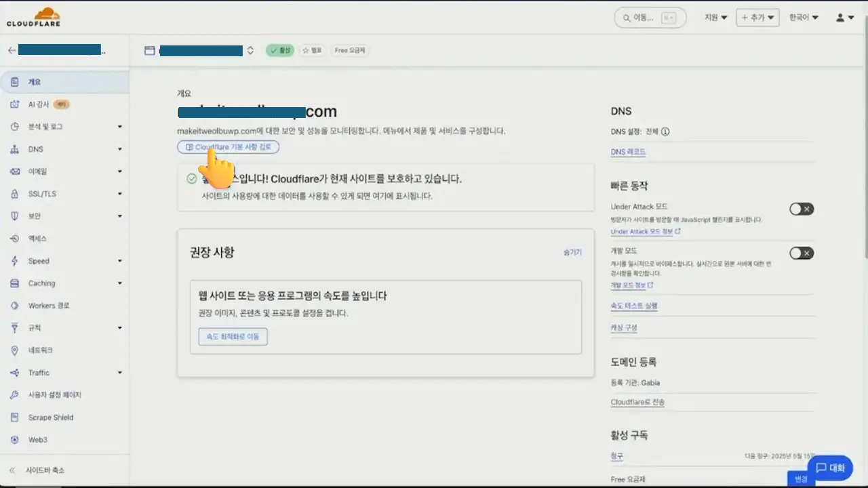Click the 규칙 rules filter icon
Image resolution: width=868 pixels, height=488 pixels.
pyautogui.click(x=14, y=328)
